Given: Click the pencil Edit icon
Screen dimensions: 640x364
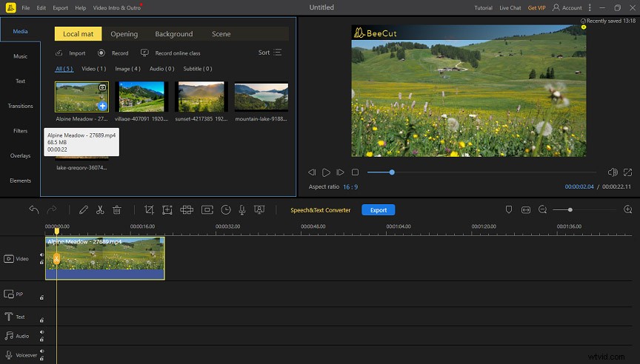Looking at the screenshot, I should pyautogui.click(x=84, y=210).
